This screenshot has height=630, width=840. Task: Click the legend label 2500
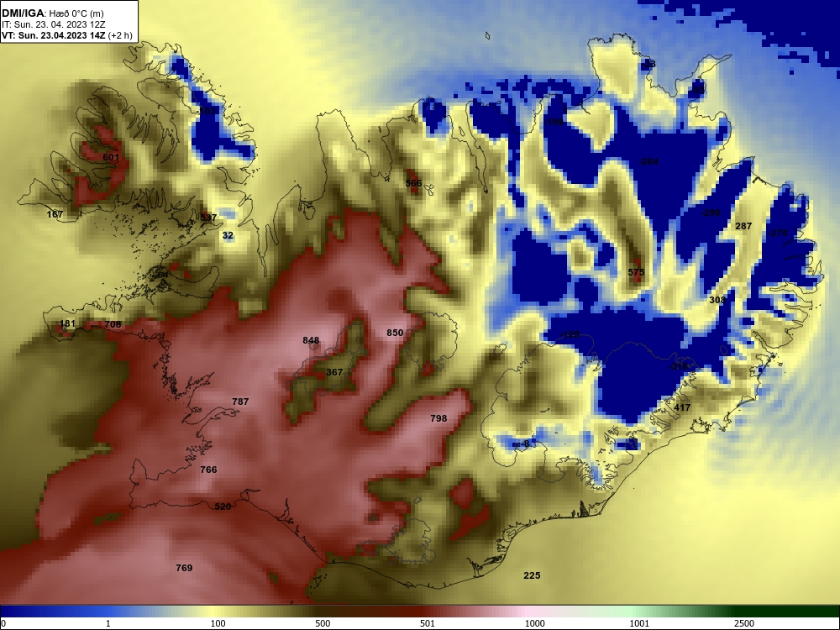tap(743, 623)
